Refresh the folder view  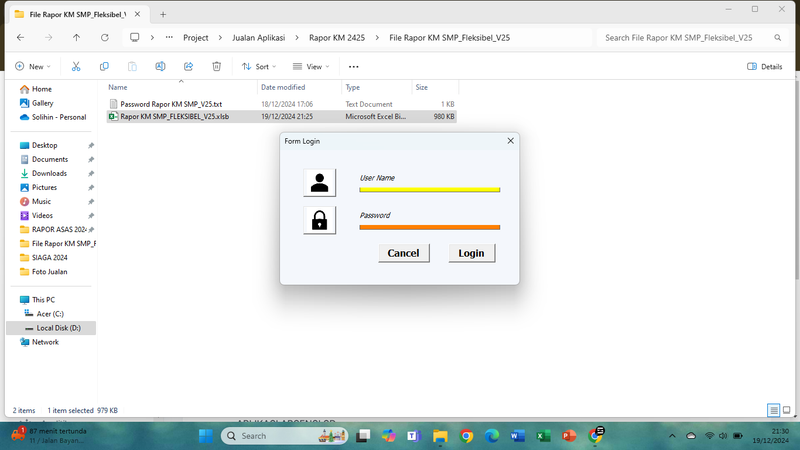(105, 37)
